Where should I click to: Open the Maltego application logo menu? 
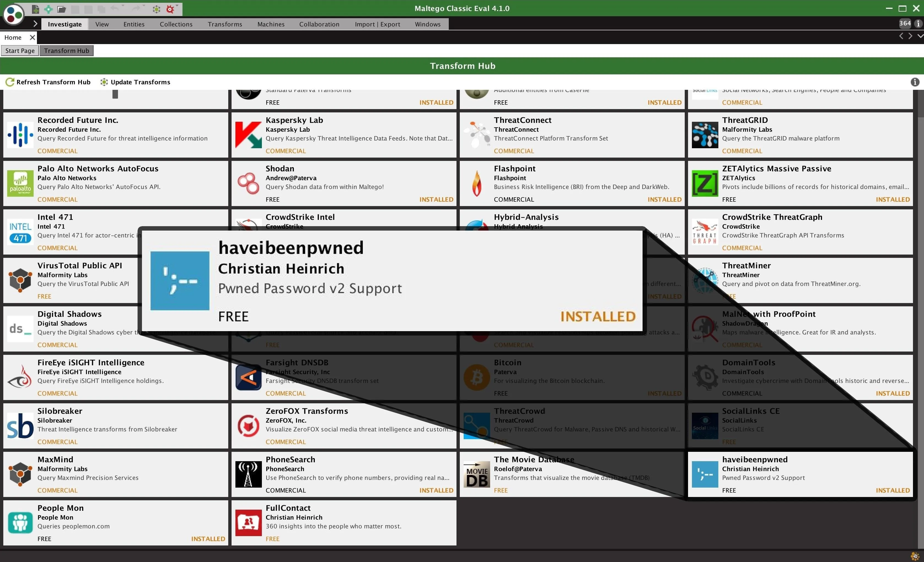(x=14, y=15)
